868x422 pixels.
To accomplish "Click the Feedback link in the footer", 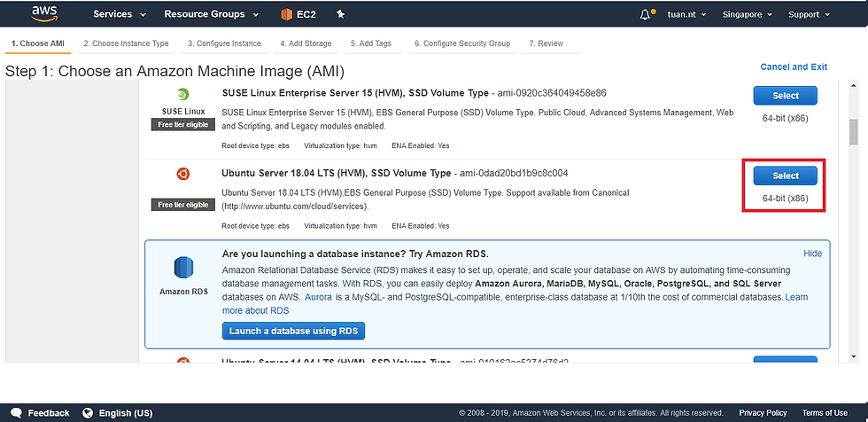I will (x=49, y=413).
